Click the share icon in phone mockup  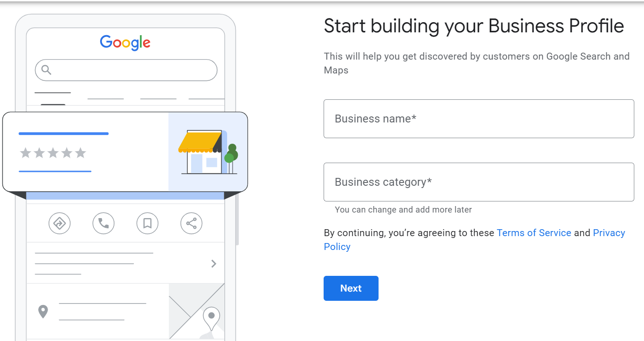191,224
